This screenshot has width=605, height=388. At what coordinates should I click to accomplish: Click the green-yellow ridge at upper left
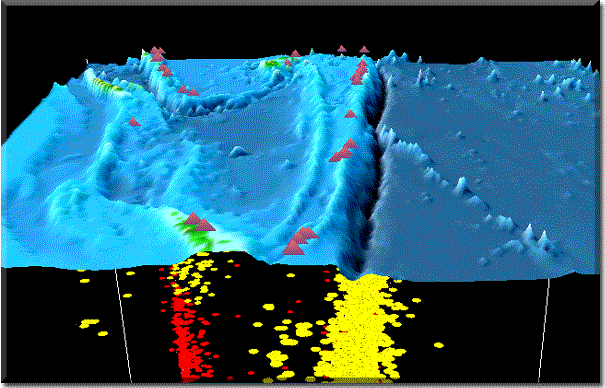coord(108,84)
